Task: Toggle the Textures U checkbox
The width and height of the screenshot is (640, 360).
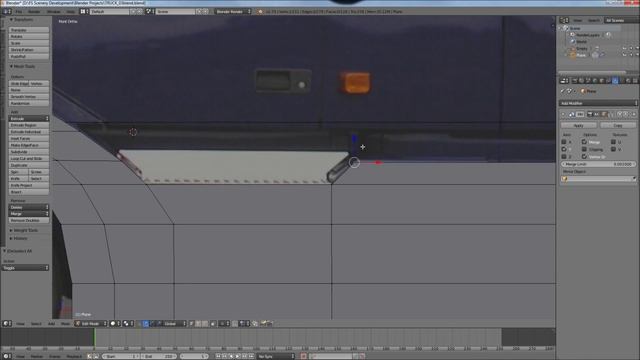Action: pyautogui.click(x=613, y=142)
